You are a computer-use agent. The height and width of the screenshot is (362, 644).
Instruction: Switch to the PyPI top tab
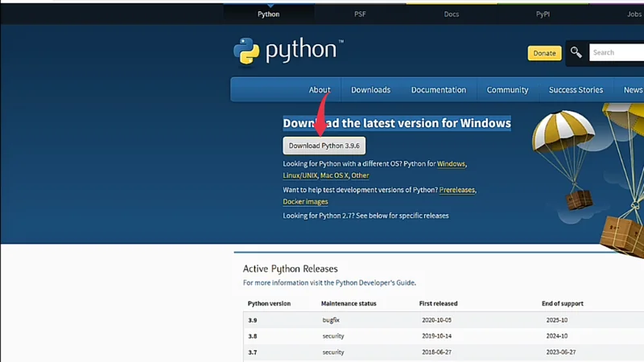coord(543,14)
